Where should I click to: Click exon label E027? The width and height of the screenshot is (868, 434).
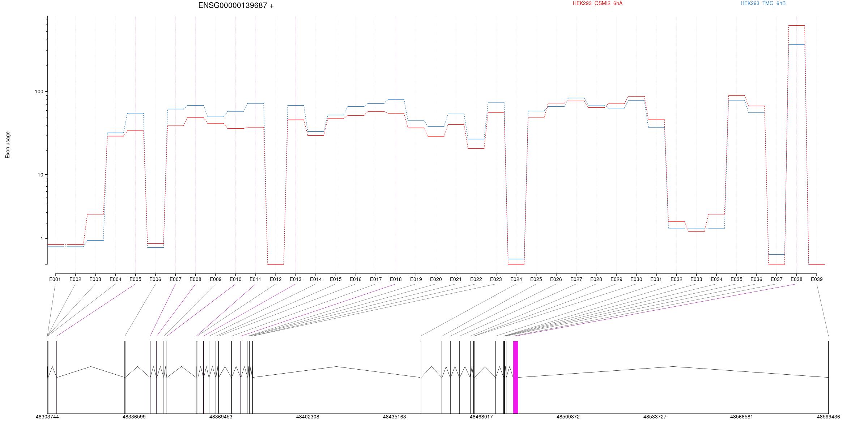click(576, 279)
